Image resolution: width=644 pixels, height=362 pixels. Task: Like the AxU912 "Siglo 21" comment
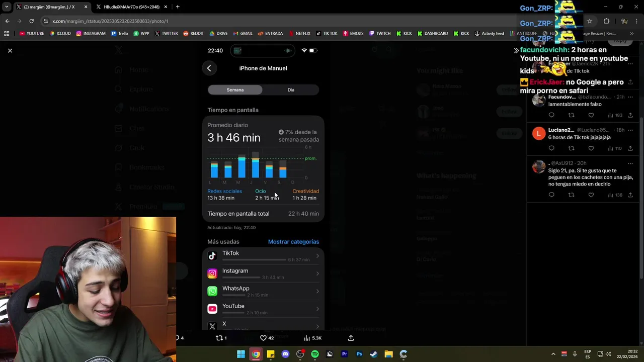[591, 195]
